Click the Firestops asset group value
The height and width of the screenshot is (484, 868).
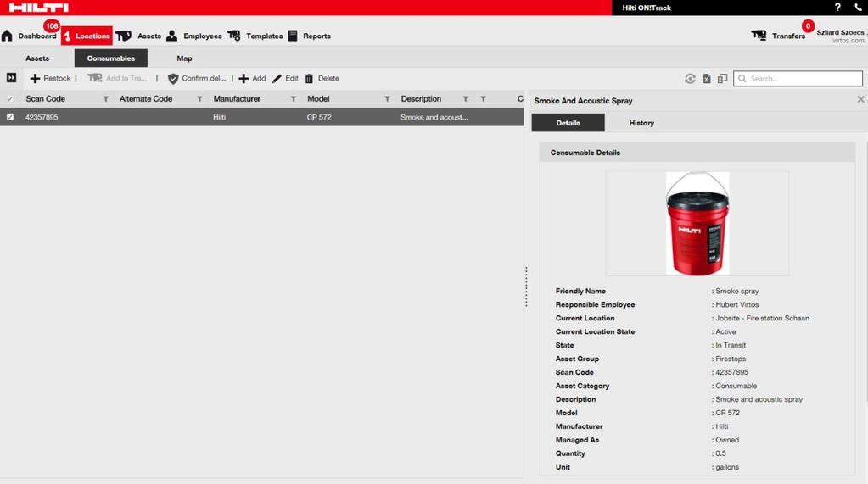point(731,359)
